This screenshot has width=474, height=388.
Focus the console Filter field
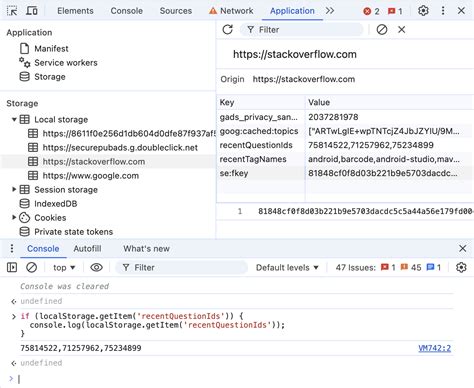(x=182, y=267)
